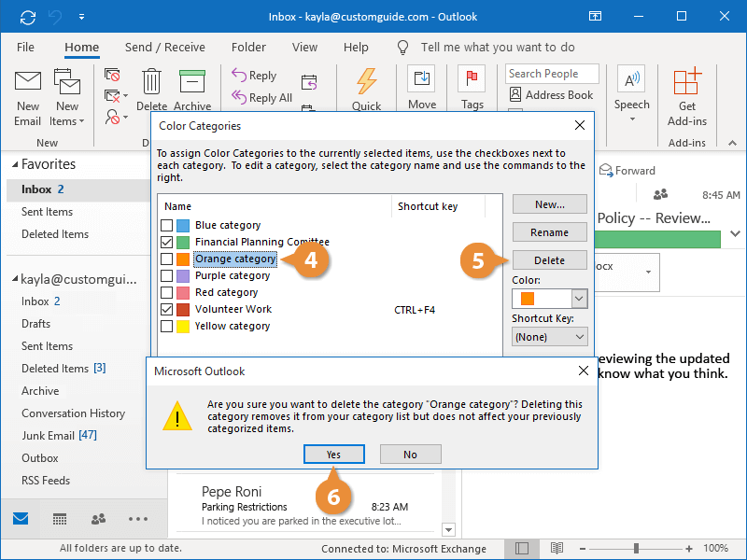
Task: Switch to the Send / Receive tab
Action: [165, 48]
